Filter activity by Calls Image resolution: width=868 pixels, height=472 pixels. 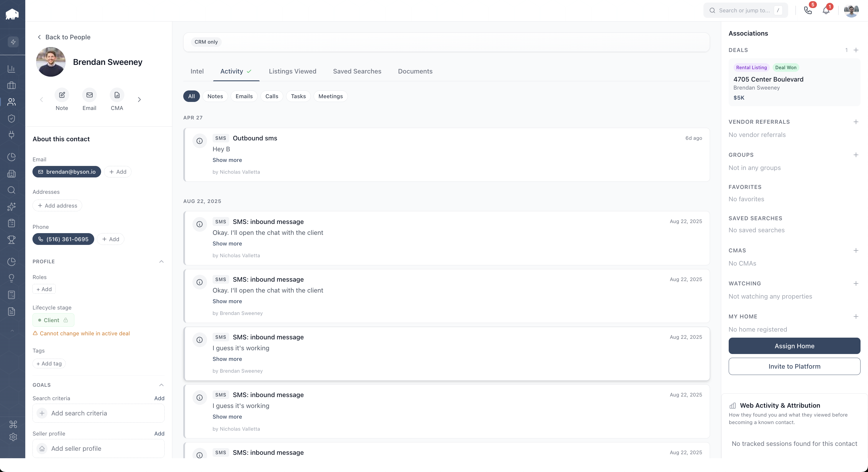coord(272,96)
